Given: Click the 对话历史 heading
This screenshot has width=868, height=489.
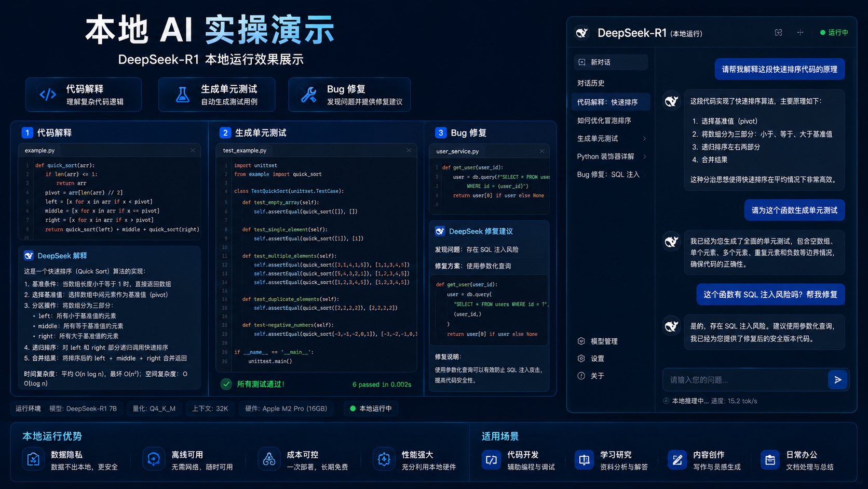Looking at the screenshot, I should [591, 83].
